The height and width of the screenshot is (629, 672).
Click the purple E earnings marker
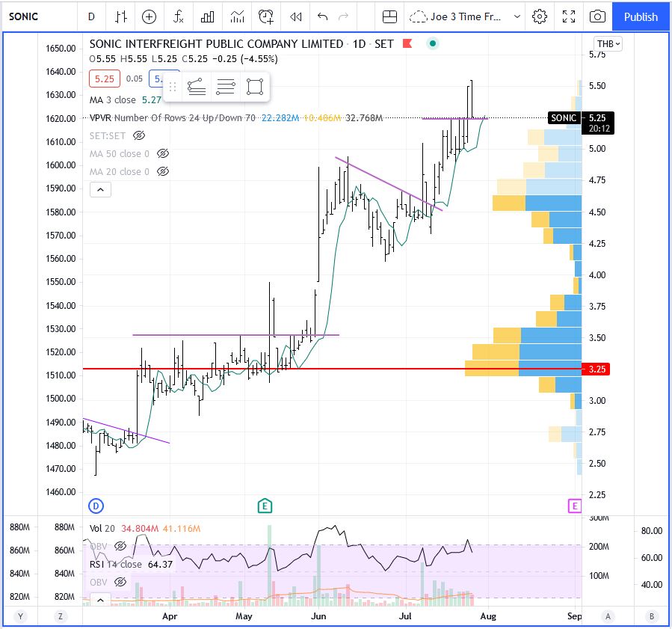(x=574, y=506)
